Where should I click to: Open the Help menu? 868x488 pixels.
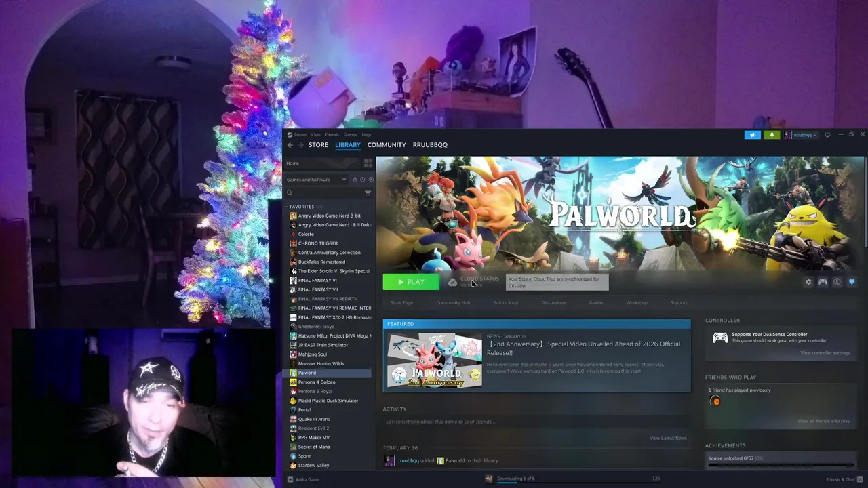[366, 135]
